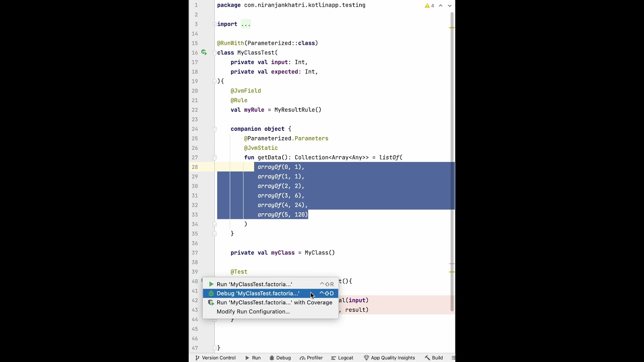Click the Debug tool window bug icon
The image size is (644, 362).
click(272, 358)
